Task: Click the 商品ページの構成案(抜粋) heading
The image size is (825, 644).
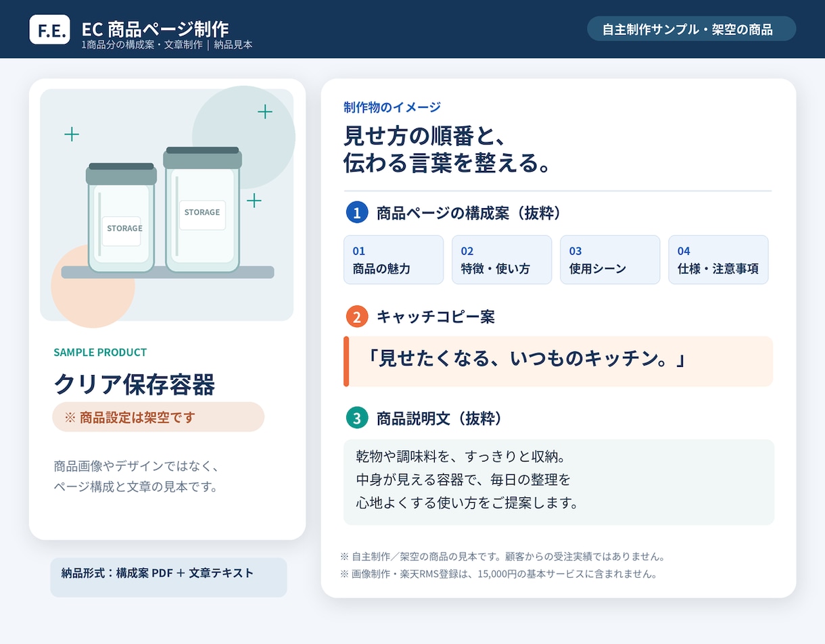Action: 469,213
